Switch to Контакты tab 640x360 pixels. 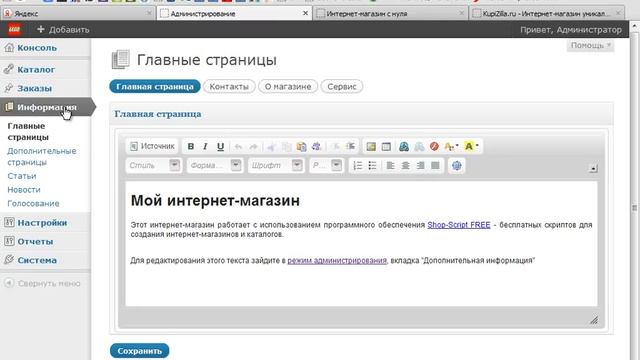[229, 87]
